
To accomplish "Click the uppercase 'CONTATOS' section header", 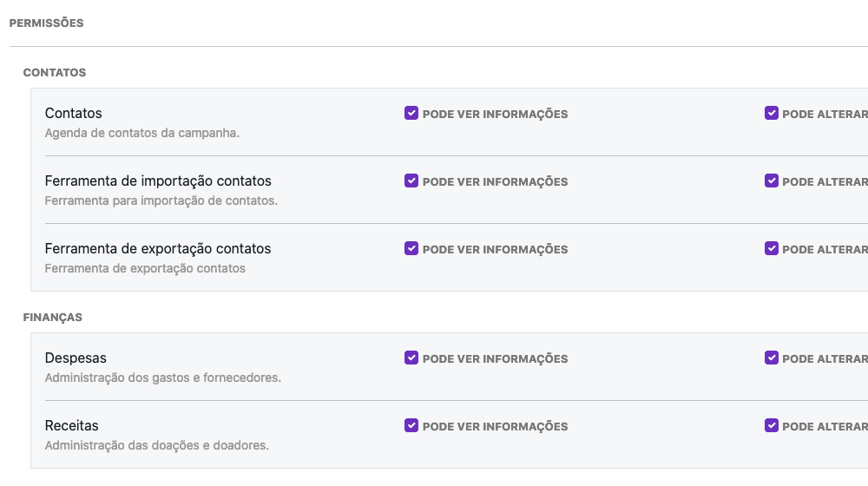I will (55, 73).
